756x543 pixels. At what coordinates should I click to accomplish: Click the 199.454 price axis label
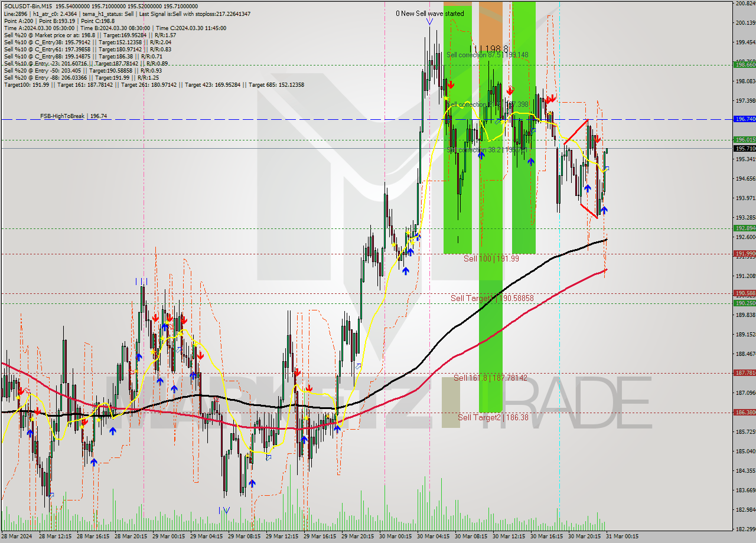pyautogui.click(x=746, y=42)
